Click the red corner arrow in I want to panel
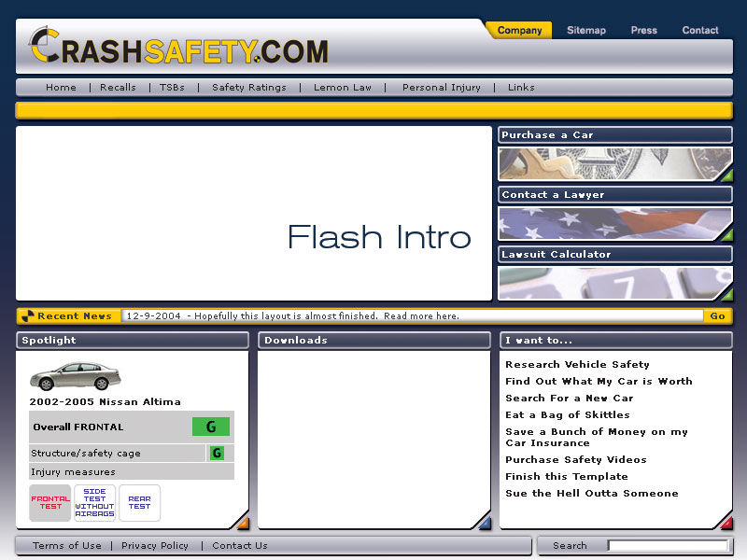 pyautogui.click(x=726, y=523)
